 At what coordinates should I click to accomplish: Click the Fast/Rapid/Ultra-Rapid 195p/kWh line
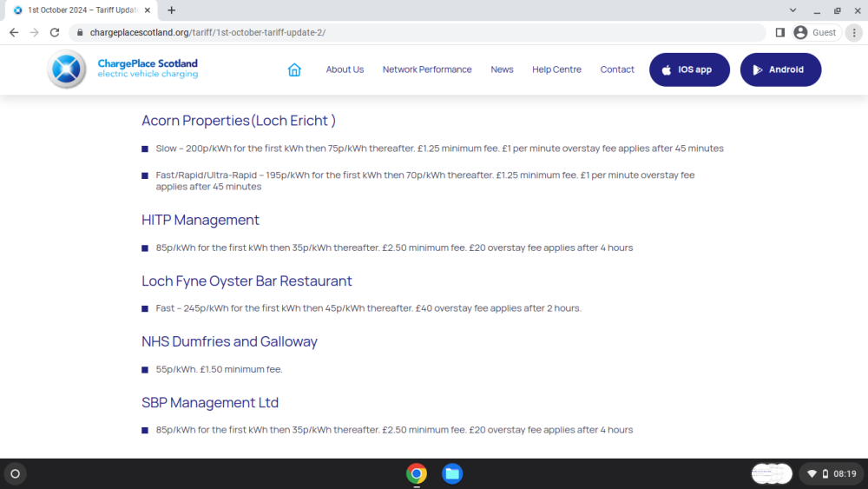coord(425,181)
